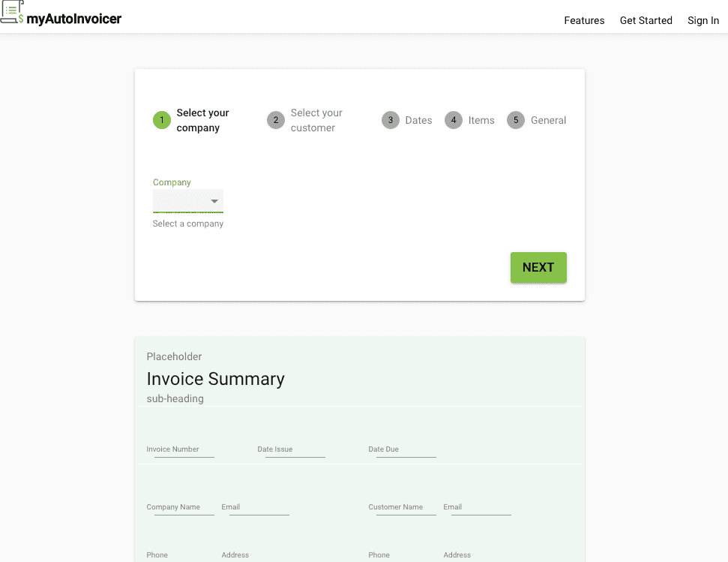Image resolution: width=728 pixels, height=562 pixels.
Task: Open the Features nav link
Action: pyautogui.click(x=584, y=20)
